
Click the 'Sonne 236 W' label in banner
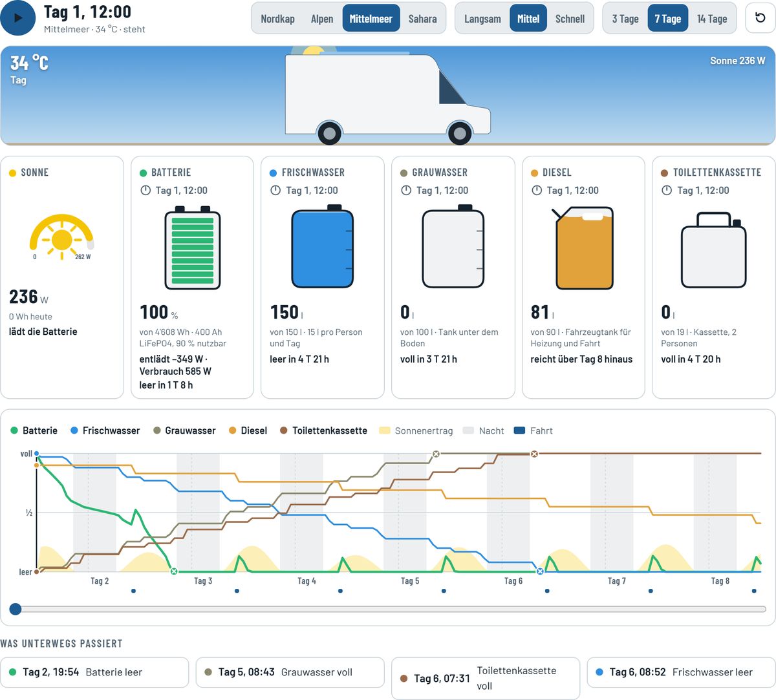pyautogui.click(x=737, y=61)
